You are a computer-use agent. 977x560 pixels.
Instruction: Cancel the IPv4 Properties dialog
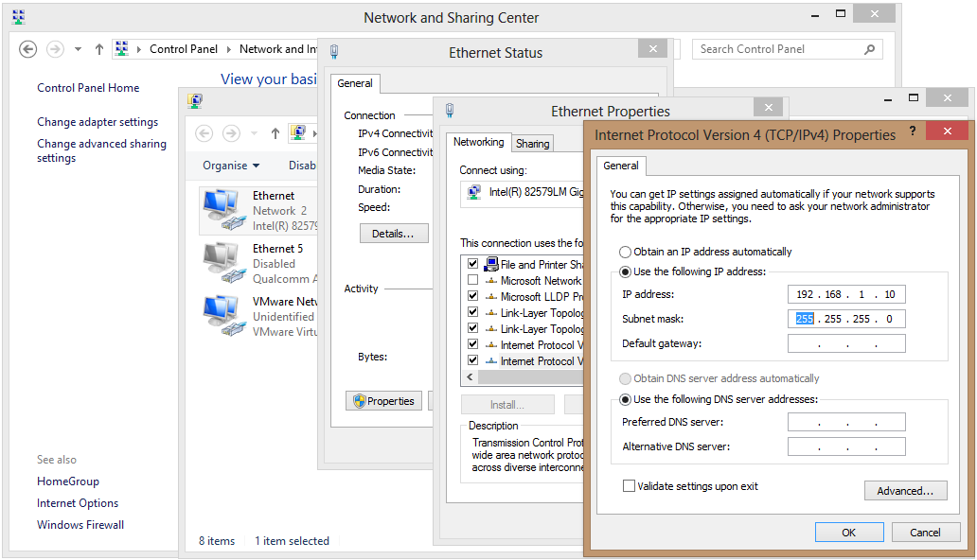(x=925, y=533)
